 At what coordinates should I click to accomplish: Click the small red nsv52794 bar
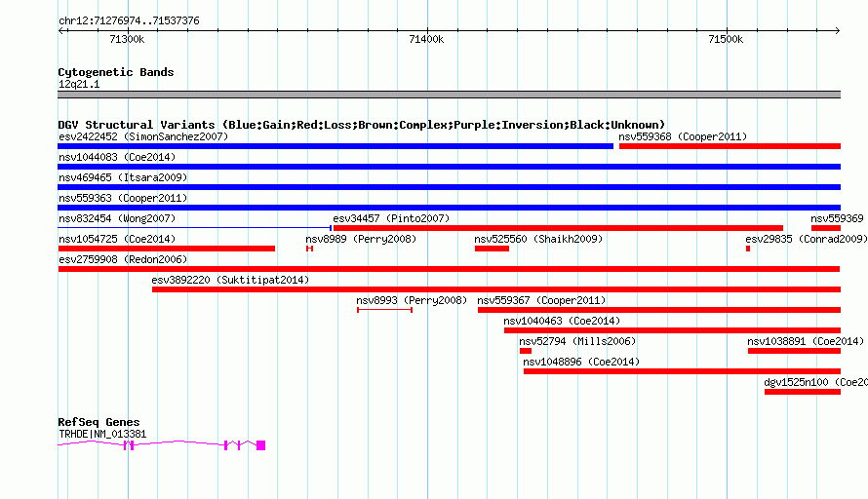[526, 351]
